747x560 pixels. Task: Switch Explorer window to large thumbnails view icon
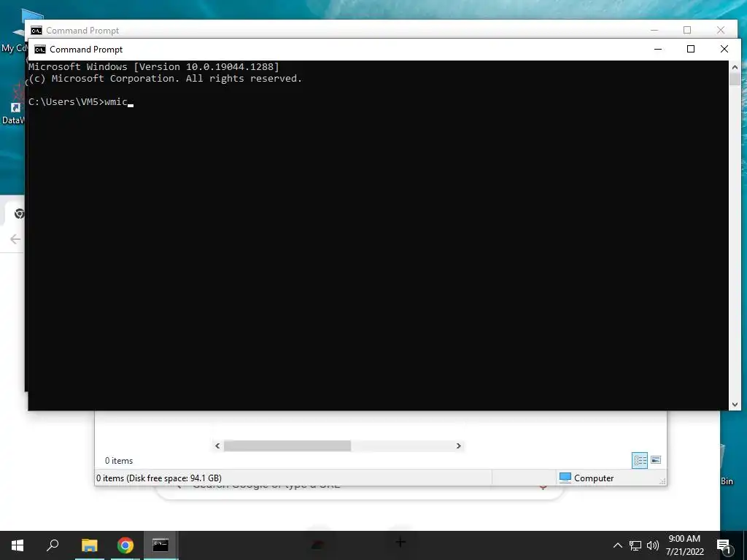point(656,459)
